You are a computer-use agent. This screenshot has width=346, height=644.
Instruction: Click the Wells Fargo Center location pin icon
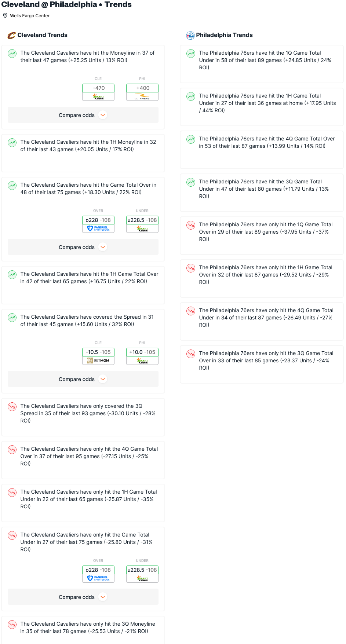point(5,15)
